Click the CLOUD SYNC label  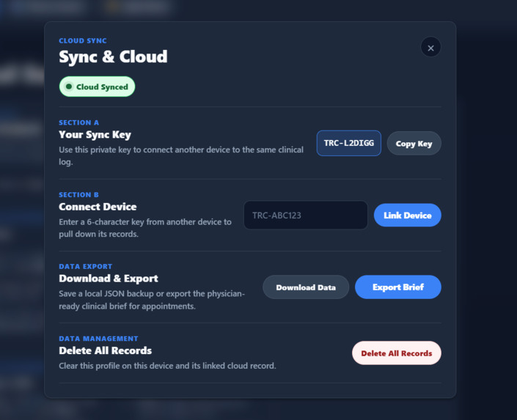(83, 40)
